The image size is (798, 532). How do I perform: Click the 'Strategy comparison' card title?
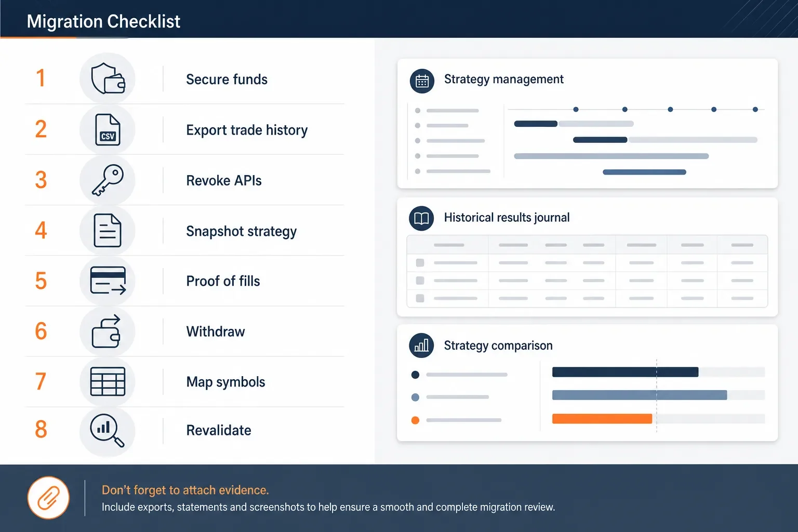coord(498,346)
